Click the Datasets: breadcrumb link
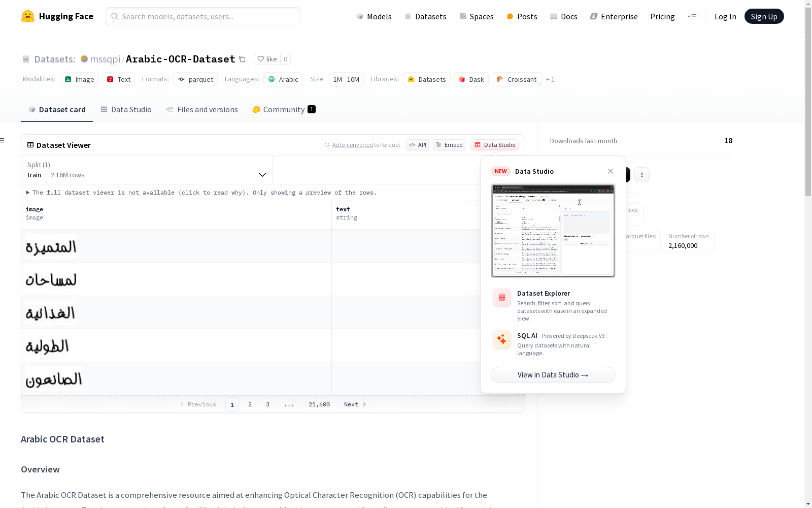 pyautogui.click(x=54, y=59)
